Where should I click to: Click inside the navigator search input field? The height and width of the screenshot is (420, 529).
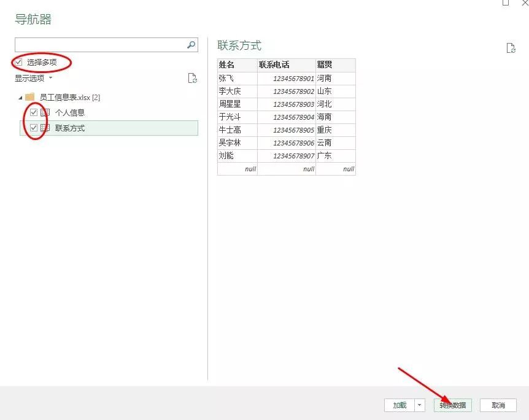pyautogui.click(x=98, y=44)
